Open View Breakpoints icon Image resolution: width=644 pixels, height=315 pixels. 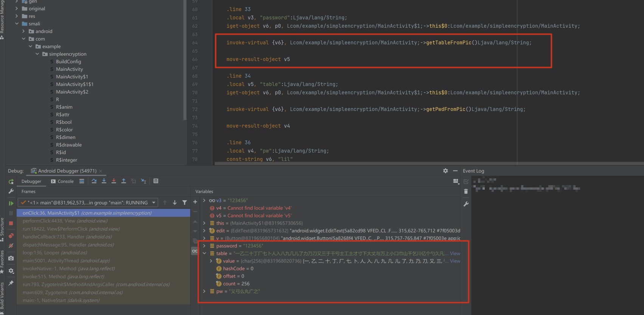coord(11,235)
